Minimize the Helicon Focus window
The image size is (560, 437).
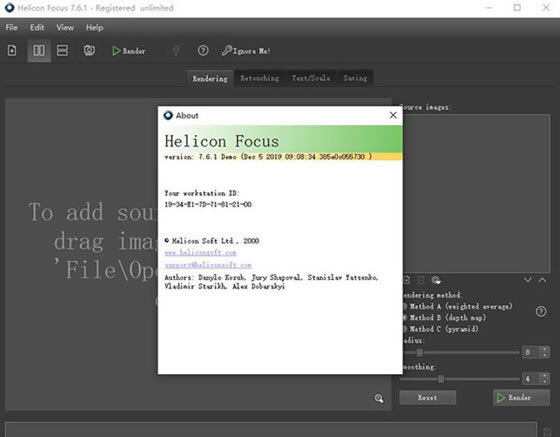(x=489, y=7)
